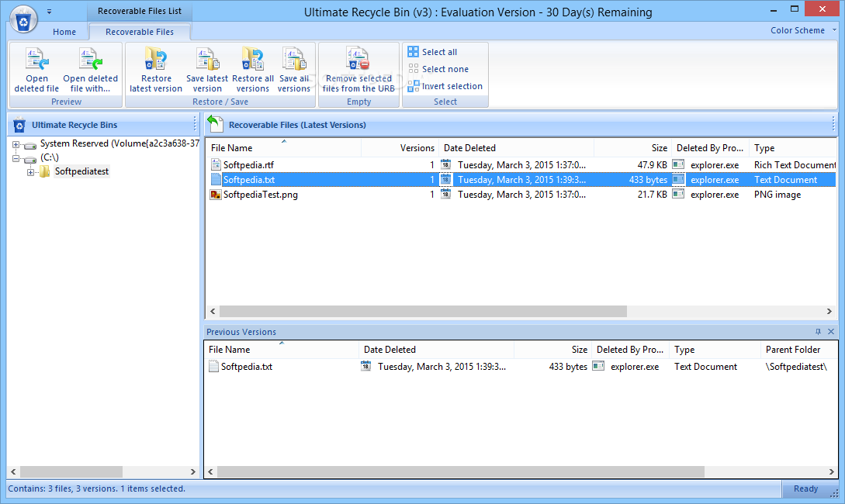
Task: Sort recoverable files by Date Deleted
Action: [516, 147]
